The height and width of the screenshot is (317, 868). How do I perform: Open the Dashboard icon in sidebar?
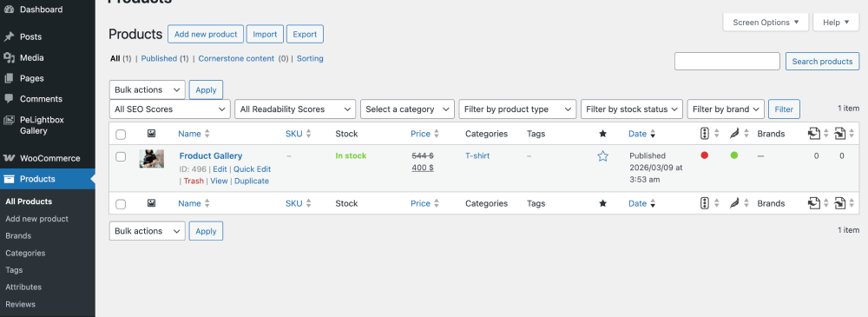(x=9, y=10)
